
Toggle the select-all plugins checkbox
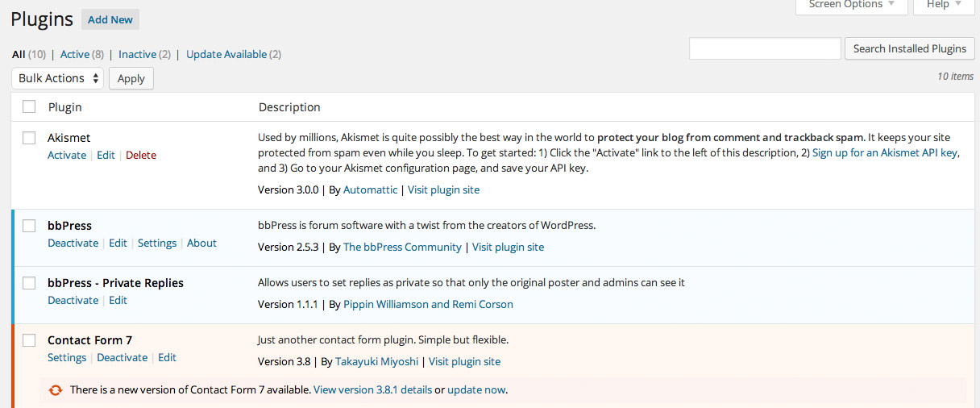29,106
